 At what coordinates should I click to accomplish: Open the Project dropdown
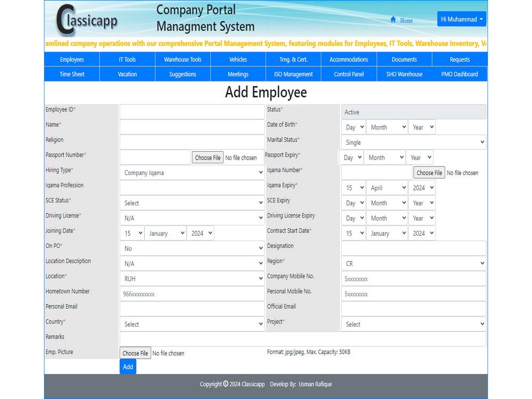point(413,324)
